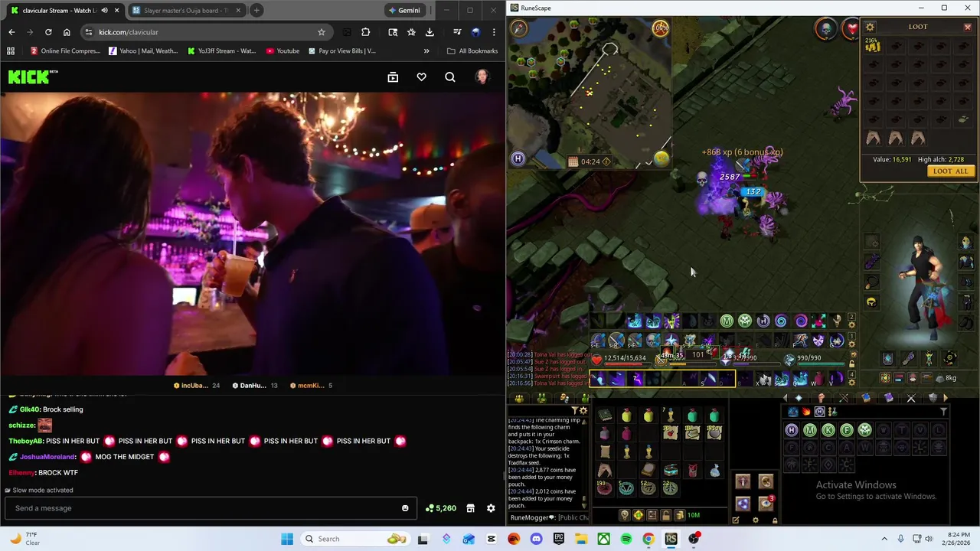Click the RuneScape chat filter funnel icon
The width and height of the screenshot is (980, 551).
click(x=574, y=411)
